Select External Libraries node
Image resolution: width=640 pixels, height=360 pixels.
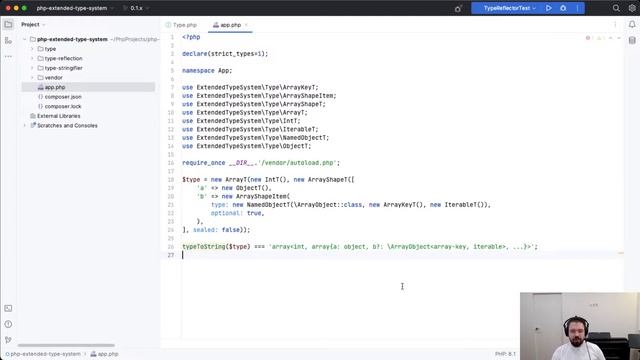(x=58, y=116)
